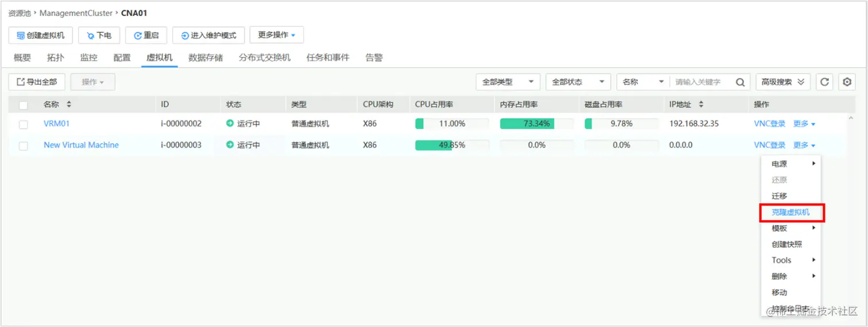Expand the 模板 submenu

[791, 228]
